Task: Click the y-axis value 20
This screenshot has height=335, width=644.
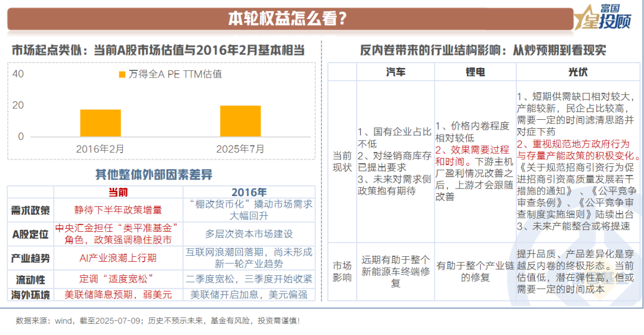Action: click(18, 105)
